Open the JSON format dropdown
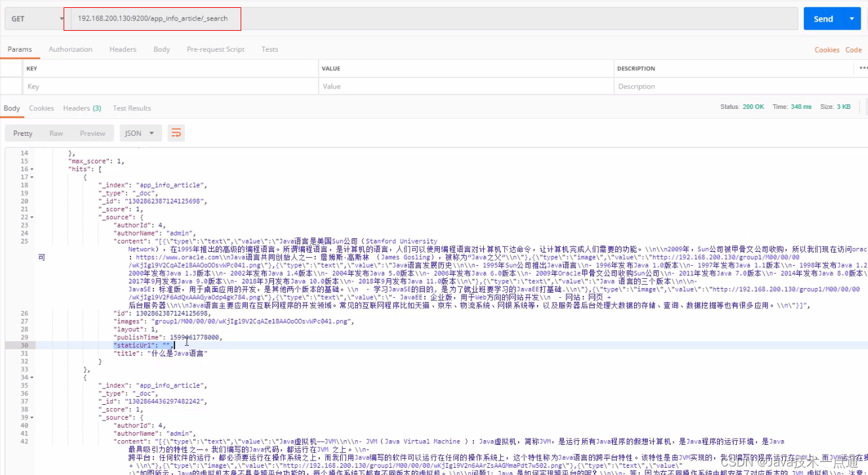The image size is (868, 475). point(140,133)
